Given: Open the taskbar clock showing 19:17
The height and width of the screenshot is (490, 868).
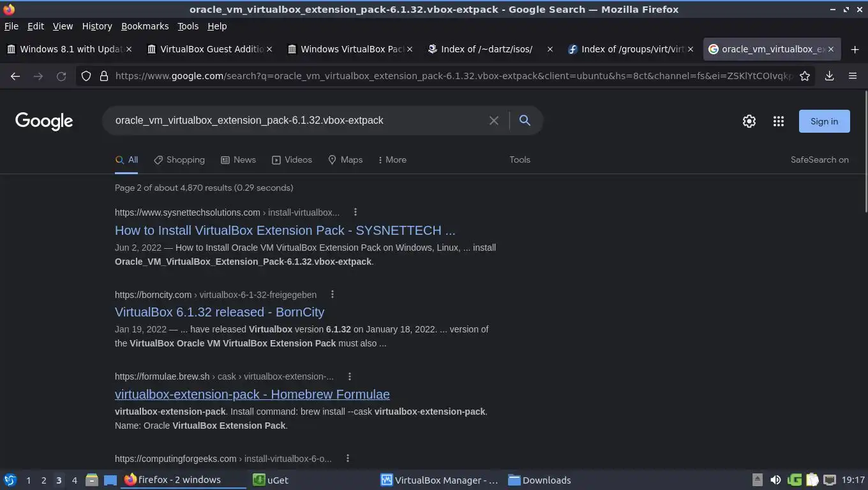Looking at the screenshot, I should pos(853,480).
